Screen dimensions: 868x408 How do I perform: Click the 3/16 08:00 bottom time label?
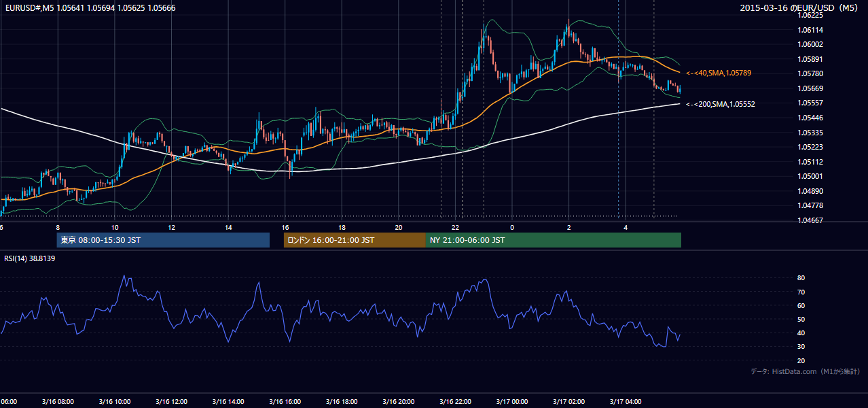(x=57, y=402)
